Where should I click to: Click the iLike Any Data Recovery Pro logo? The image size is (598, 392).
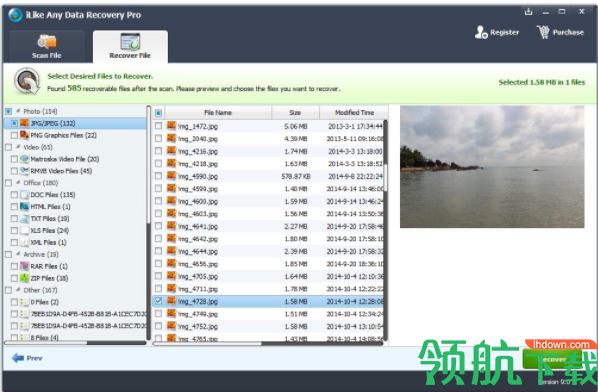15,15
